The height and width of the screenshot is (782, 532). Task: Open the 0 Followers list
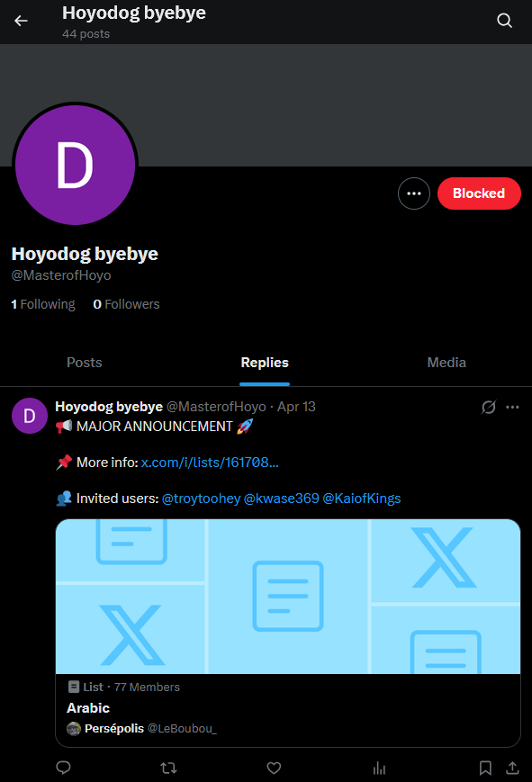click(126, 304)
